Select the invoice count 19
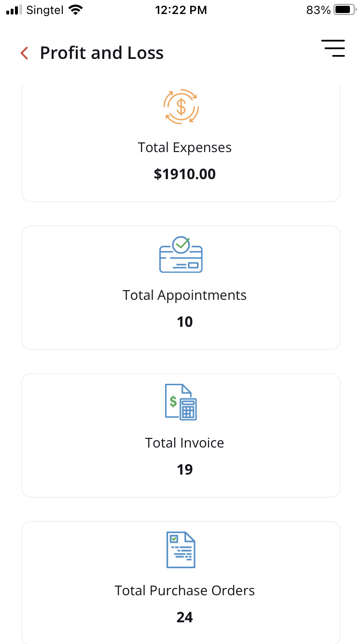Viewport: 362px width, 644px height. (185, 469)
